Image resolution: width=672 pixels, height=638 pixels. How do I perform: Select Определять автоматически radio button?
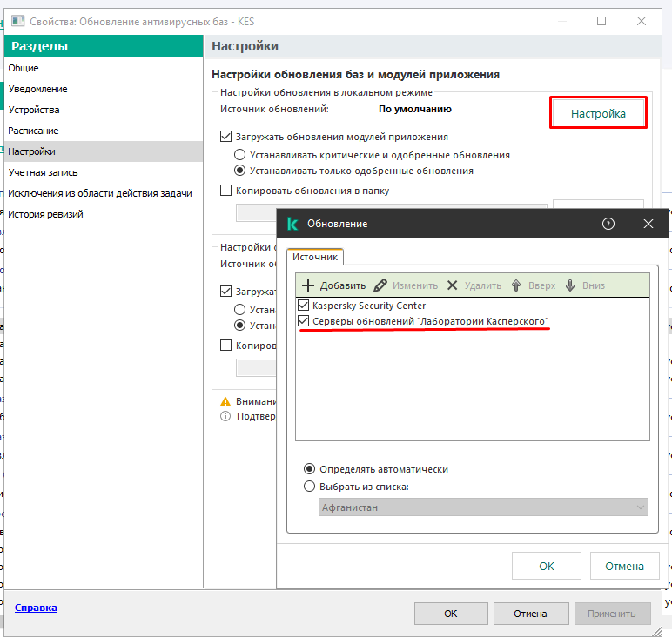[309, 469]
